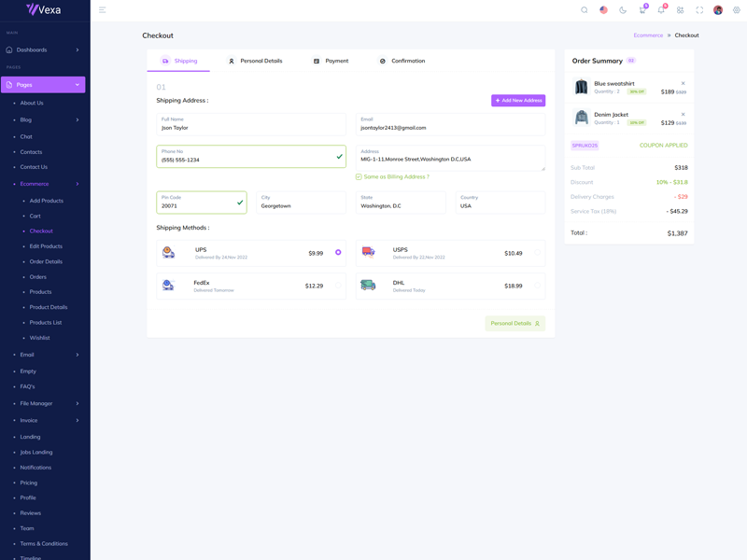Viewport: 747px width, 560px height.
Task: Toggle dark mode with the moon icon
Action: (x=623, y=10)
